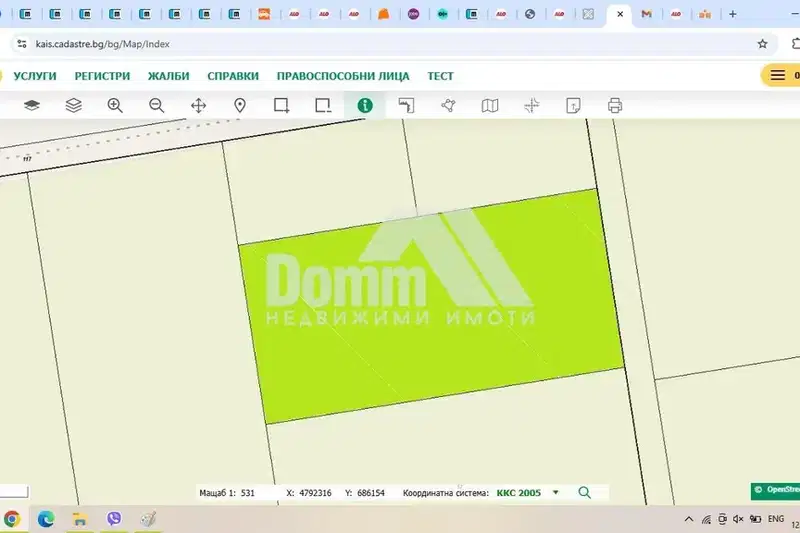Screen dimensions: 800x533
Task: Switch to the orange bell-icon browser tab
Action: pyautogui.click(x=383, y=14)
